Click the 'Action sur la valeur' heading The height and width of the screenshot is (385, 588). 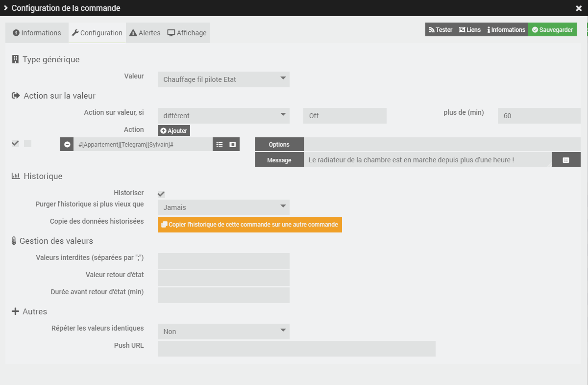(x=53, y=96)
